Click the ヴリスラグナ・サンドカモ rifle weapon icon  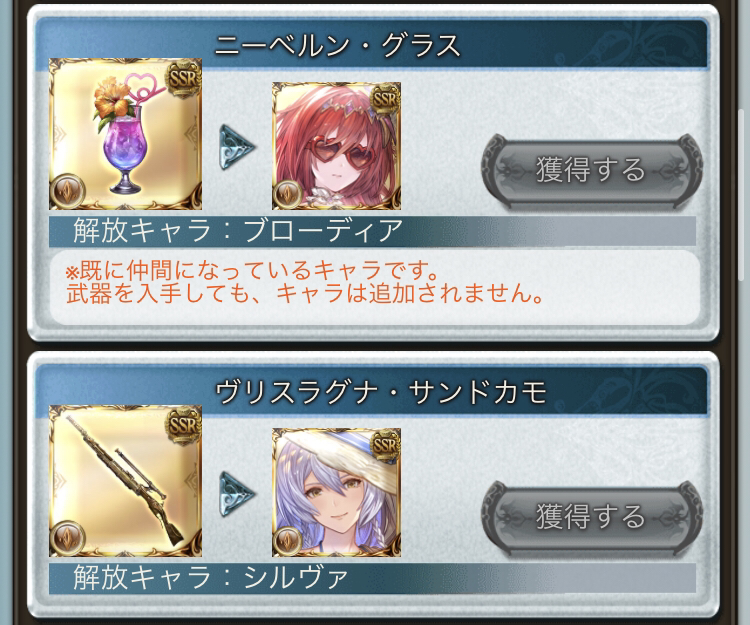tap(125, 481)
